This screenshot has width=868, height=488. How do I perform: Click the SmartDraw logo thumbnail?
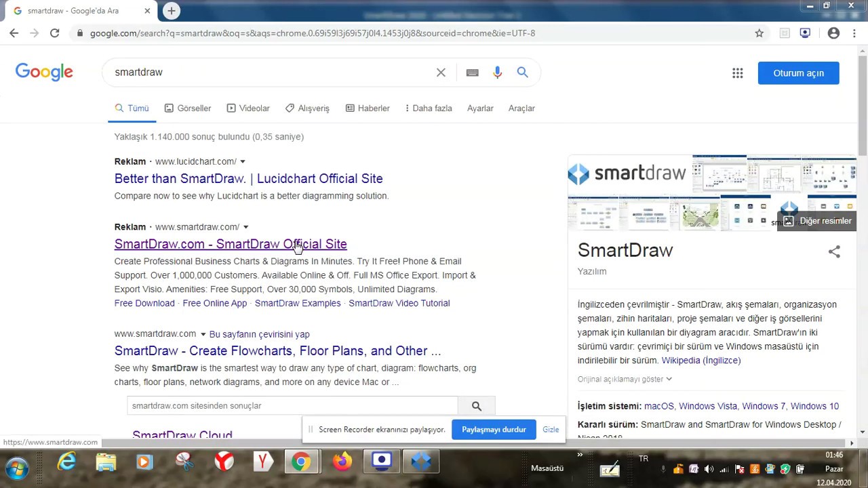click(630, 174)
